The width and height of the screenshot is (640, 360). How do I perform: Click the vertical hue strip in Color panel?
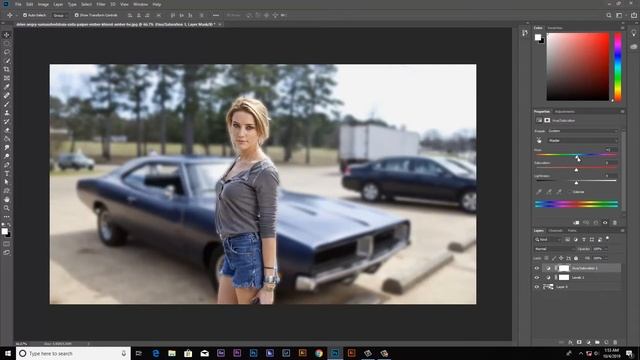(618, 67)
